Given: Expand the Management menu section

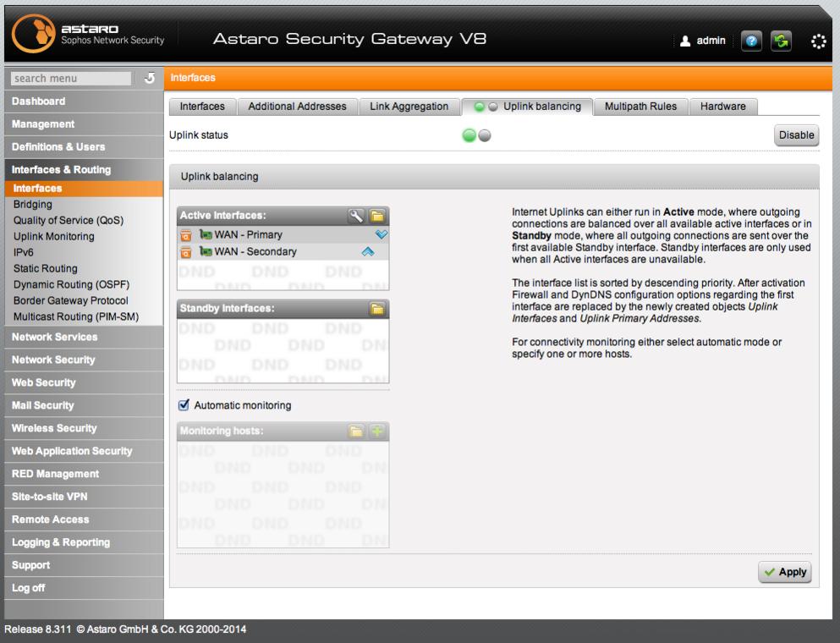Looking at the screenshot, I should tap(84, 124).
